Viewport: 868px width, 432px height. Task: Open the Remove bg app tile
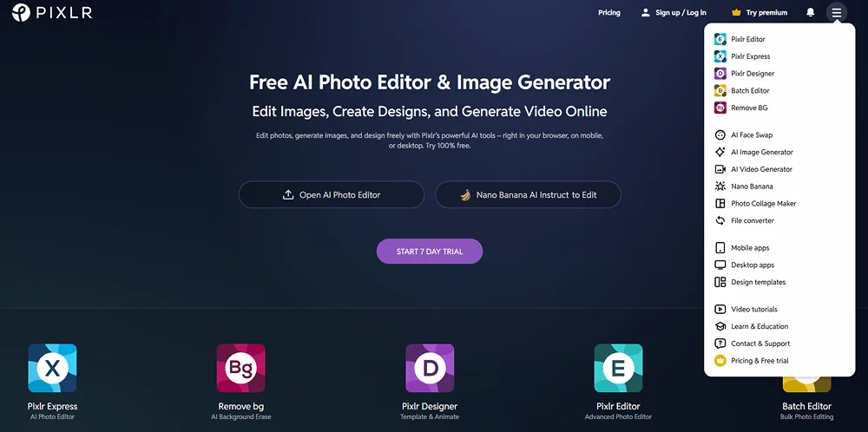pos(240,368)
